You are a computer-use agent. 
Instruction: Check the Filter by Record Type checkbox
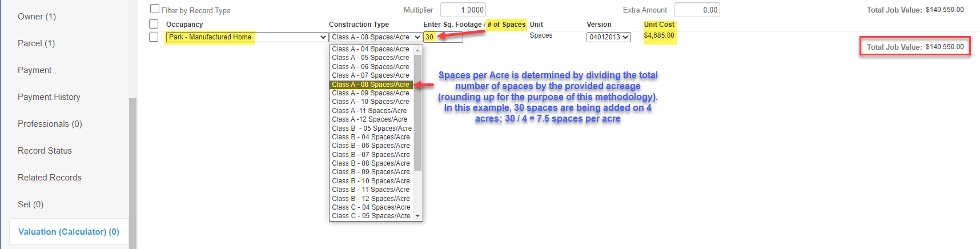(155, 9)
